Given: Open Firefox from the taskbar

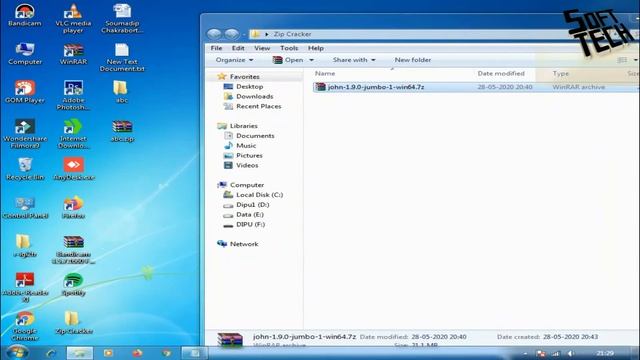Looking at the screenshot, I should (x=137, y=353).
